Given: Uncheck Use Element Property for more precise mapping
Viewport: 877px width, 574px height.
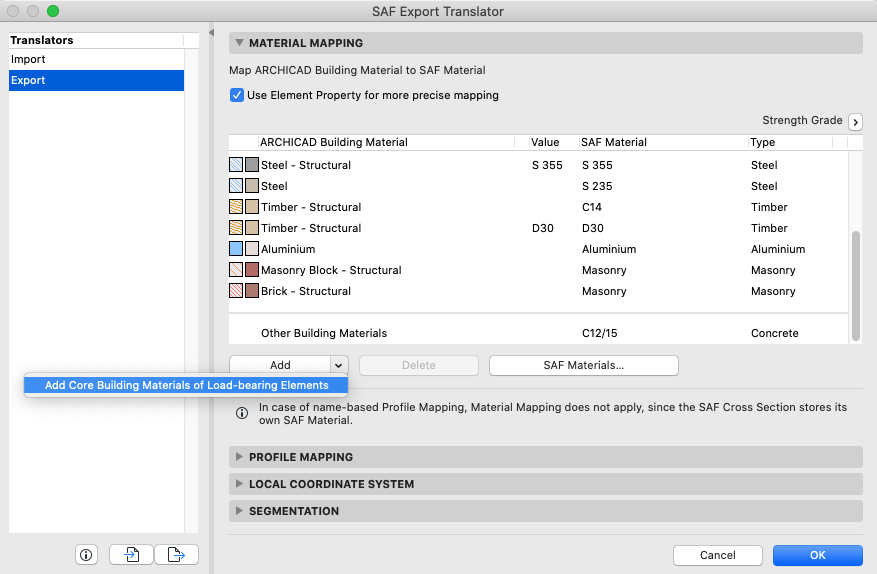Looking at the screenshot, I should 237,95.
